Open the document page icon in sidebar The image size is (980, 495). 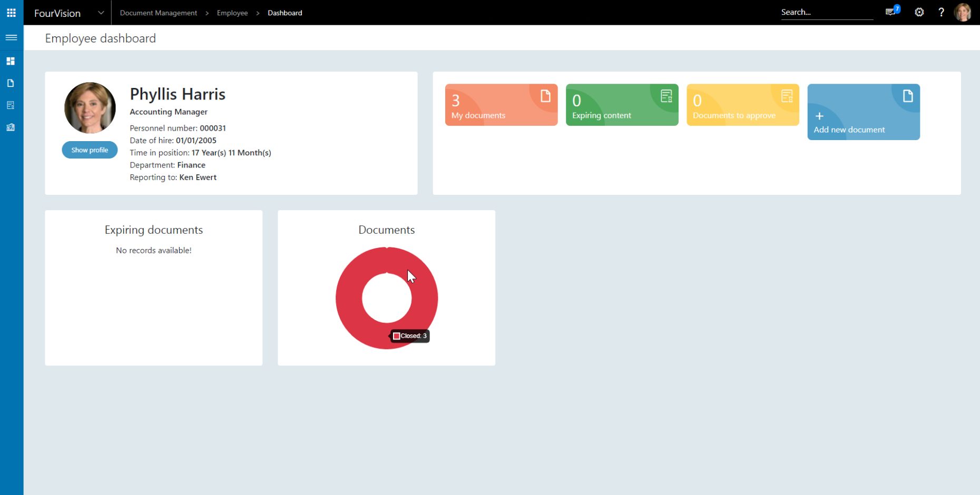pos(11,83)
